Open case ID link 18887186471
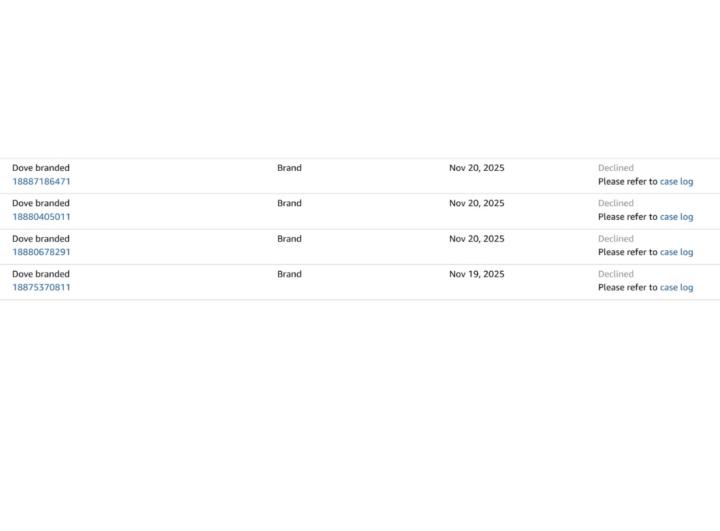Screen dimensions: 720x531 pyautogui.click(x=41, y=182)
